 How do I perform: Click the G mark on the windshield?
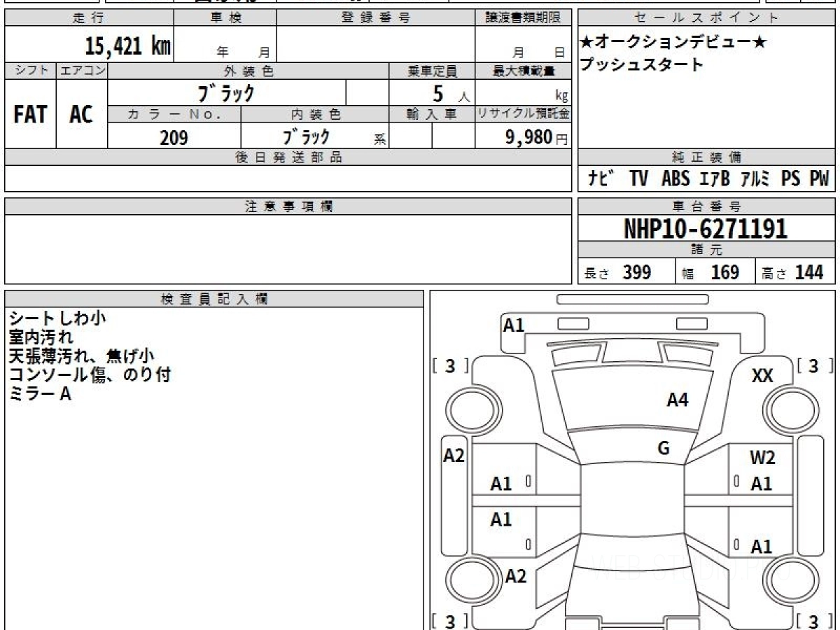tap(664, 449)
